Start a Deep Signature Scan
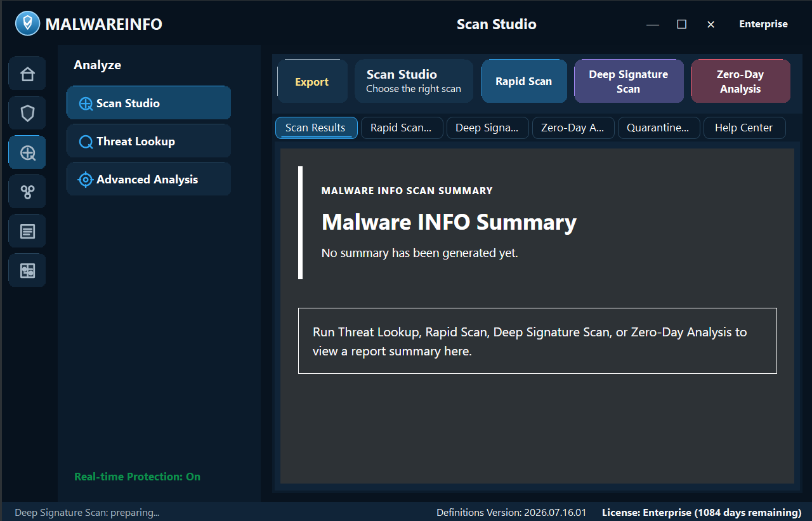This screenshot has height=521, width=812. [x=629, y=81]
